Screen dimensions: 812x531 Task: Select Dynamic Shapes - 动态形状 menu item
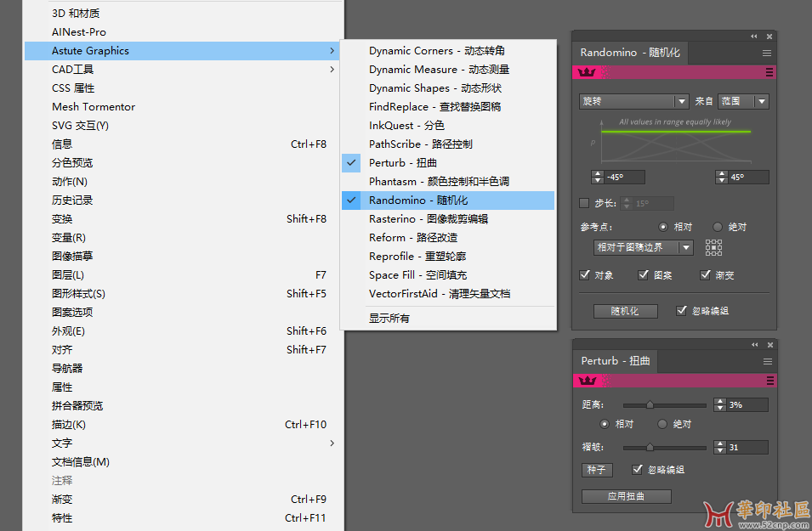point(448,88)
